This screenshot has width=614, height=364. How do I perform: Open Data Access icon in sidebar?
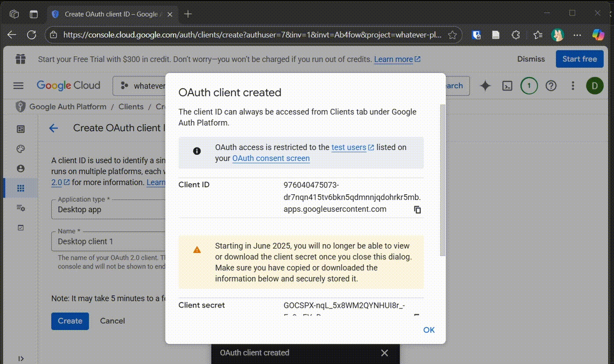21,208
